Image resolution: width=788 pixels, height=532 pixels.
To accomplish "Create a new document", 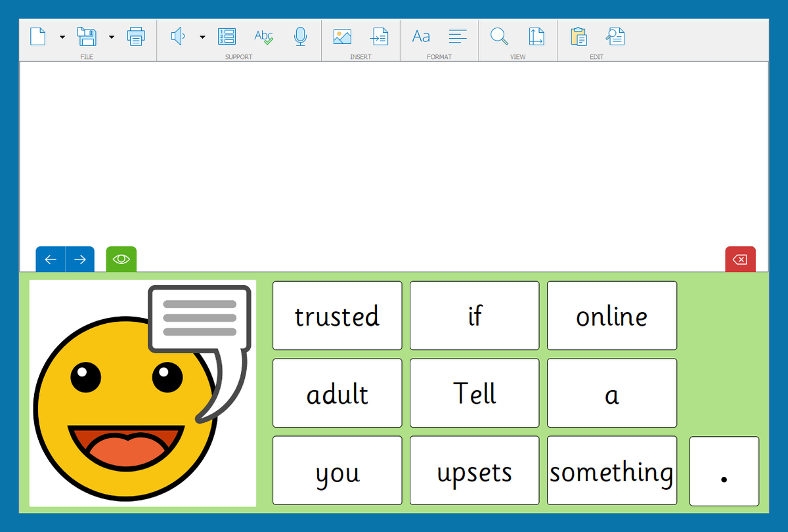I will 37,37.
